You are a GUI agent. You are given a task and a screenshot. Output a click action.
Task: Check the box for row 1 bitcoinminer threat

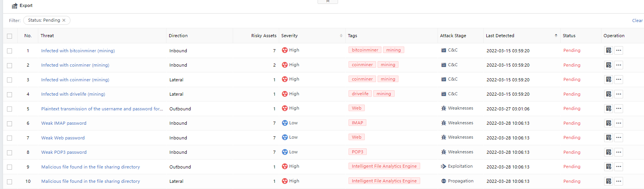click(10, 51)
